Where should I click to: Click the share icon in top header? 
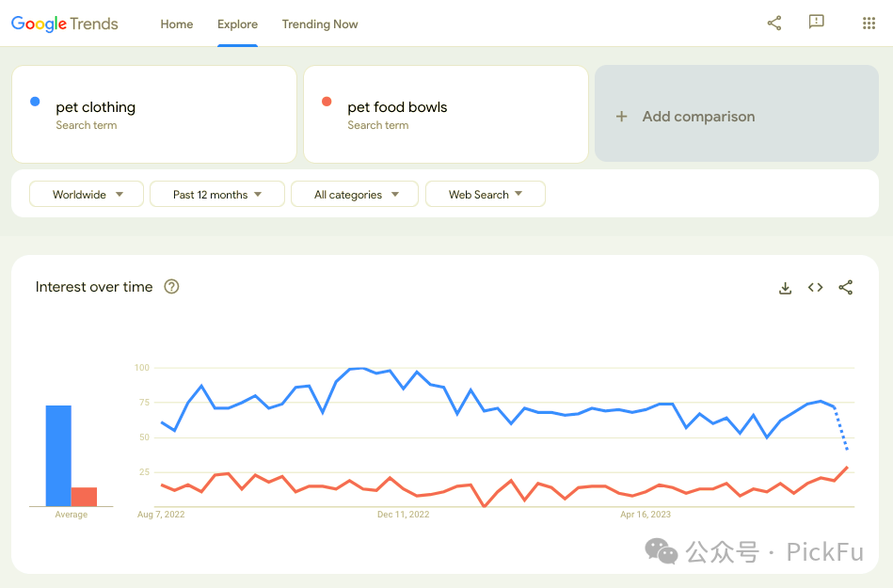coord(774,24)
